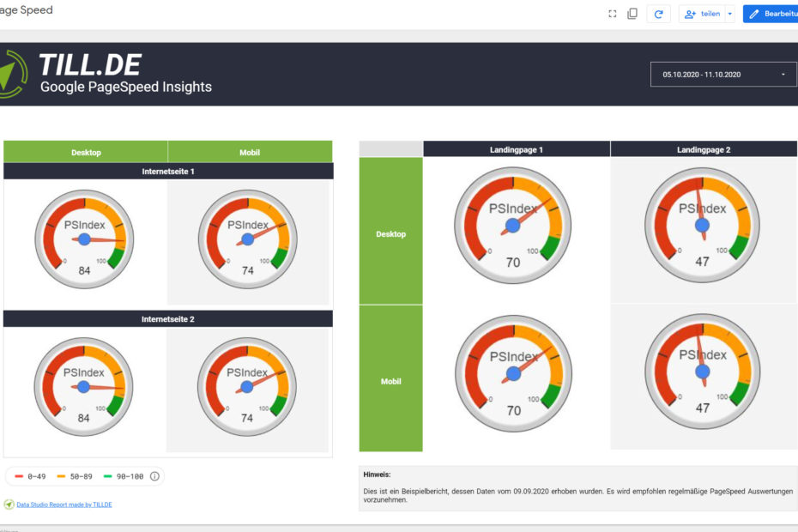
Task: Select the Desktop column header above Internetseite 1
Action: point(86,152)
